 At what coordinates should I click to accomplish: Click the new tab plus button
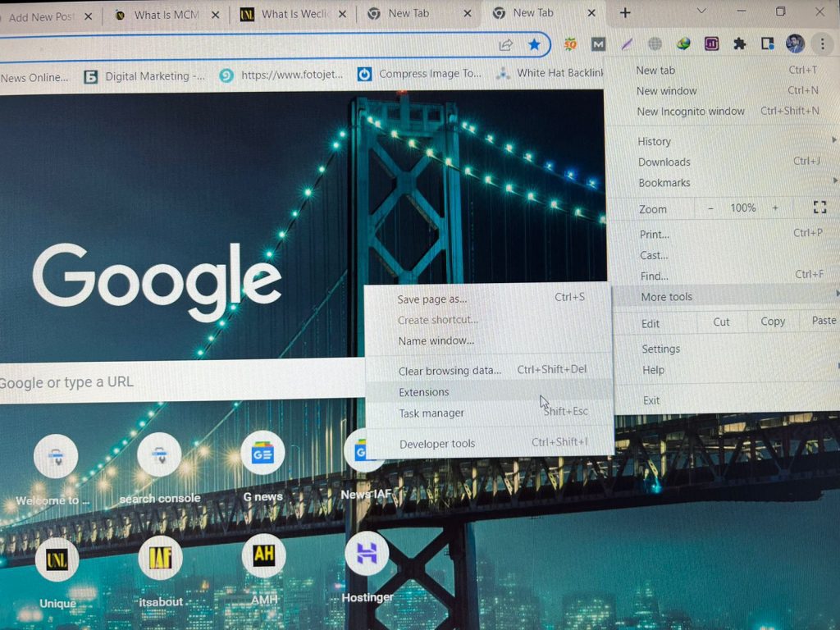tap(625, 12)
